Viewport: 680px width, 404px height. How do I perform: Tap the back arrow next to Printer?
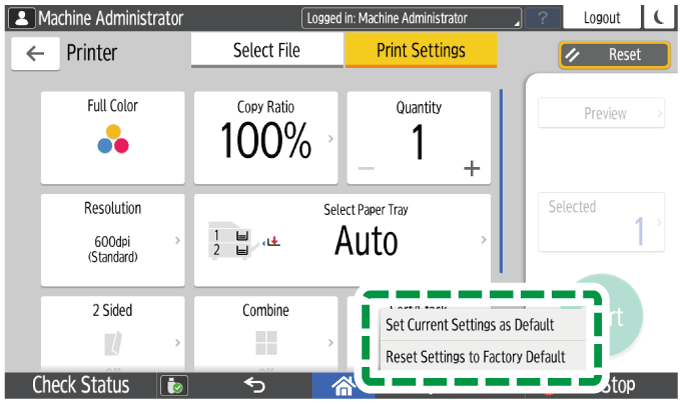pos(35,54)
